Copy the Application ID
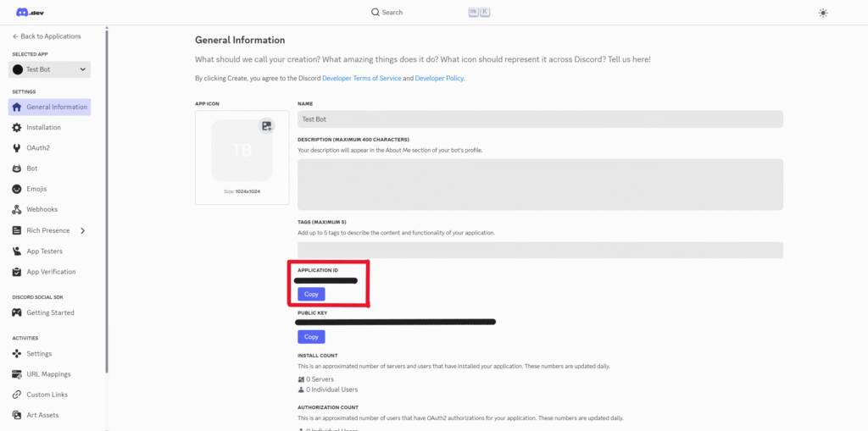The height and width of the screenshot is (431, 868). pos(311,294)
